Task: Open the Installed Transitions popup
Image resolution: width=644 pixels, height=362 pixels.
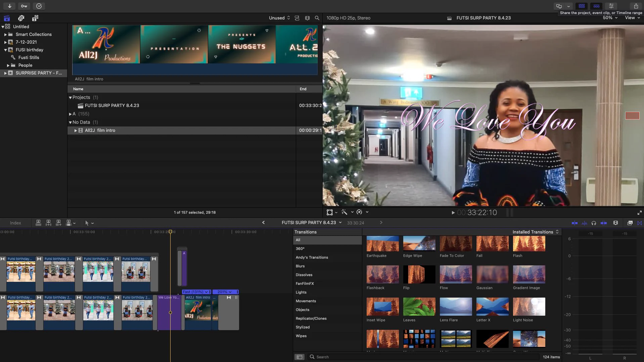Action: pyautogui.click(x=536, y=232)
